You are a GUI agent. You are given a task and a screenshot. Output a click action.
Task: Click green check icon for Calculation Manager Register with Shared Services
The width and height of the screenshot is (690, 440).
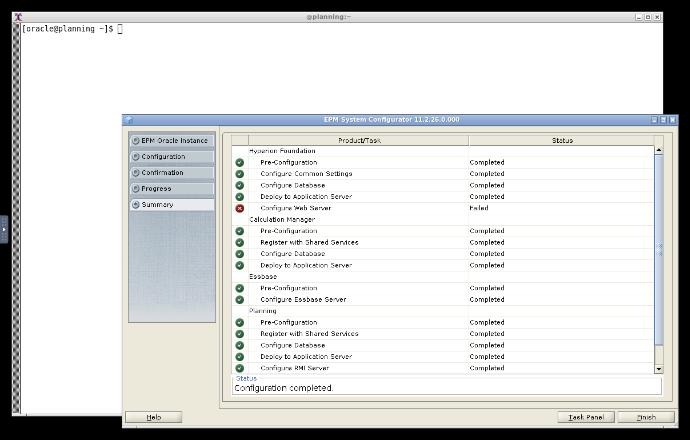(239, 242)
